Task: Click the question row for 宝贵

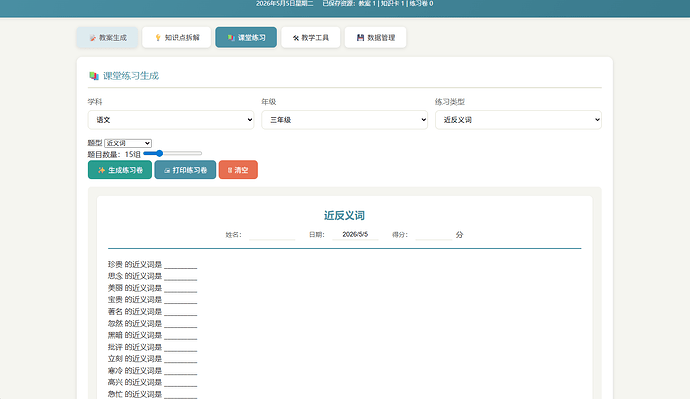Action: pyautogui.click(x=152, y=300)
